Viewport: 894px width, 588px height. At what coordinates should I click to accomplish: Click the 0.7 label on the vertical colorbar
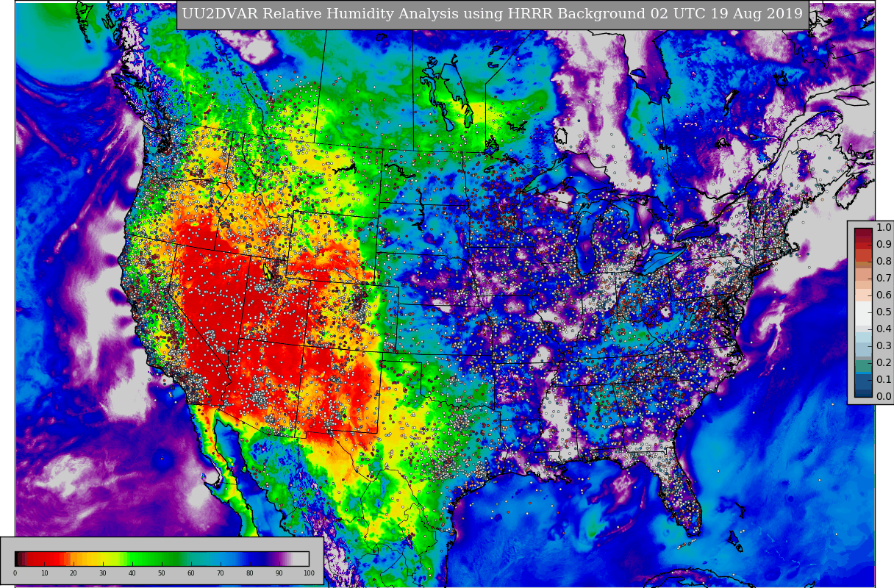(x=884, y=279)
